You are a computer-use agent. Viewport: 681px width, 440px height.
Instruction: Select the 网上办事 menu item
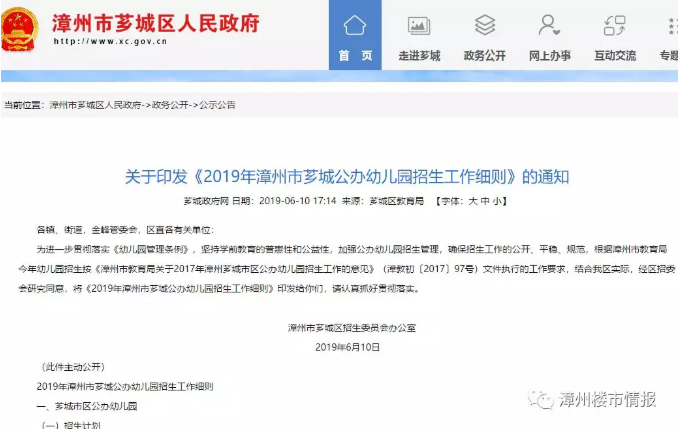pos(549,56)
